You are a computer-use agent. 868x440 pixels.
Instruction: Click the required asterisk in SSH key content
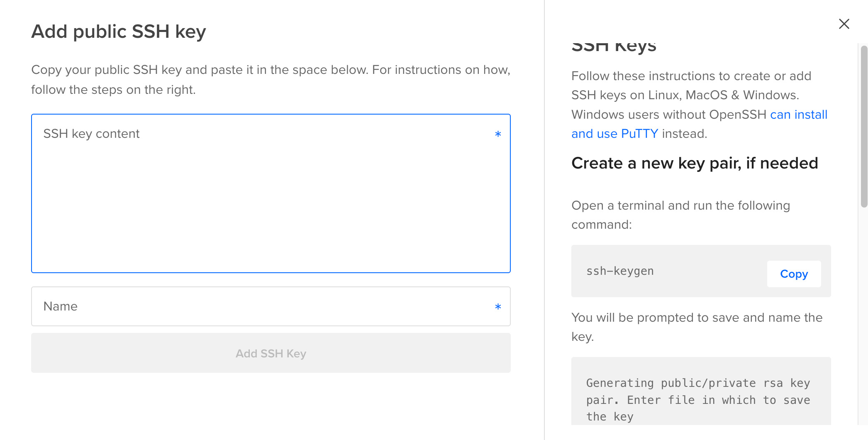pos(498,134)
